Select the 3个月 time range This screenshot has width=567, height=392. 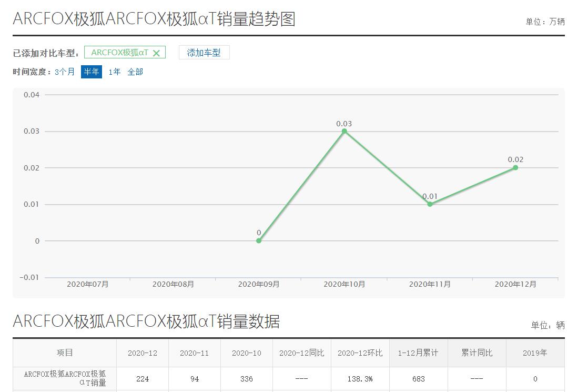coord(64,72)
